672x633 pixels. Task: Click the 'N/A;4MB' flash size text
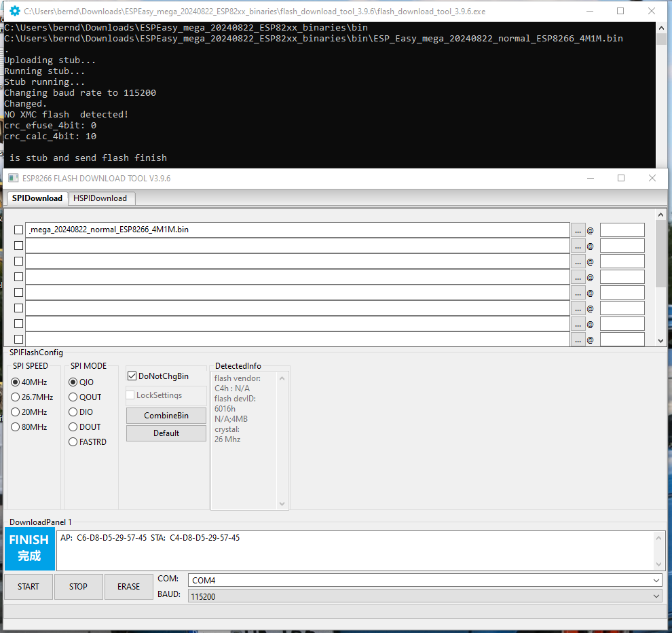(x=231, y=419)
